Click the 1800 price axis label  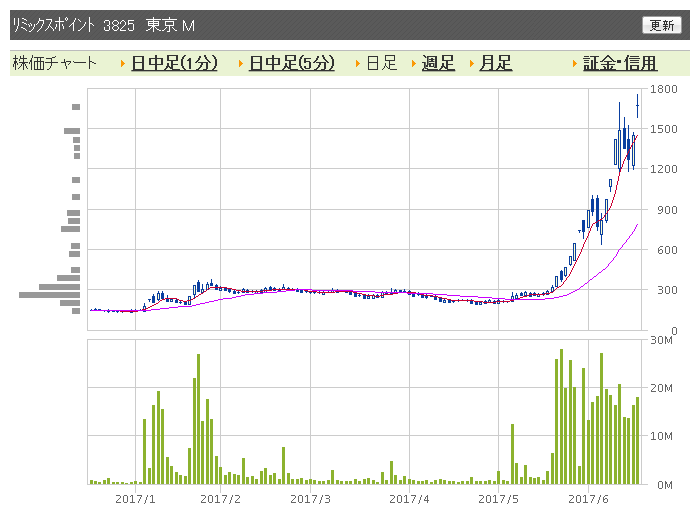[x=663, y=89]
